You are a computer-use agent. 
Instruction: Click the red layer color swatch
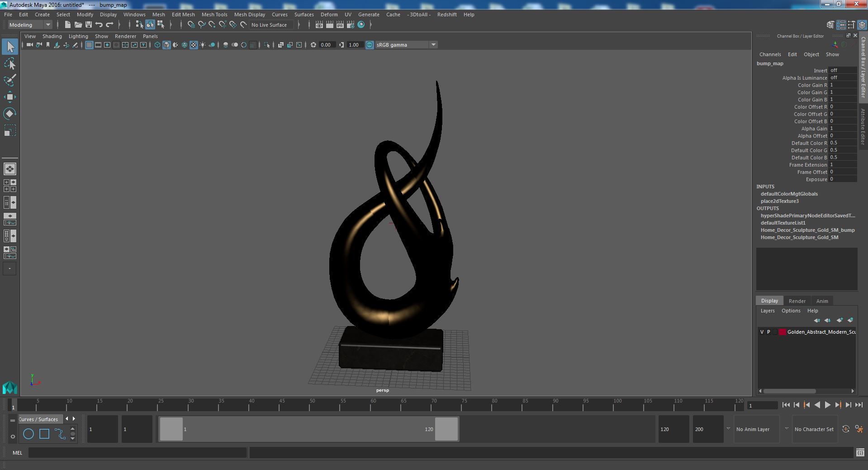tap(782, 332)
